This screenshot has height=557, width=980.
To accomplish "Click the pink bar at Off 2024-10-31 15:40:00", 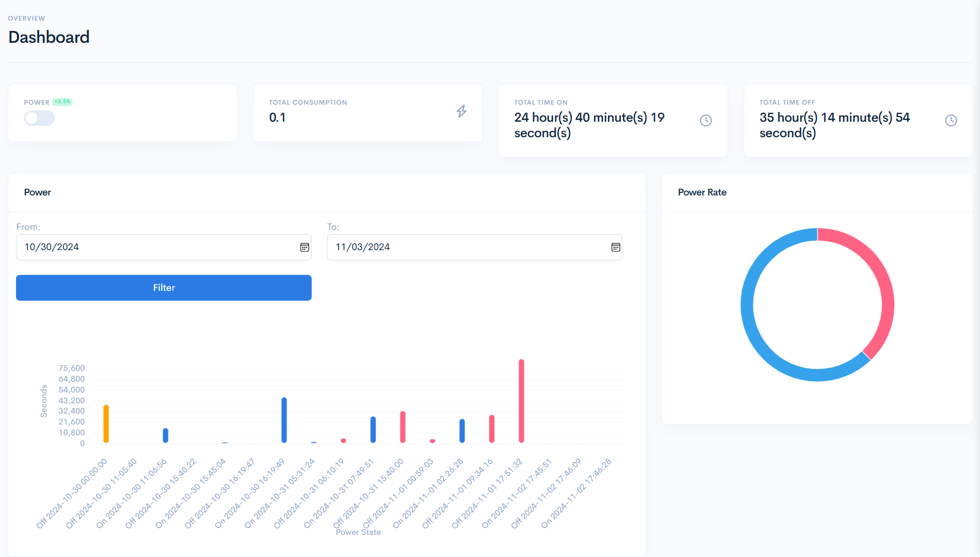I will coord(403,427).
